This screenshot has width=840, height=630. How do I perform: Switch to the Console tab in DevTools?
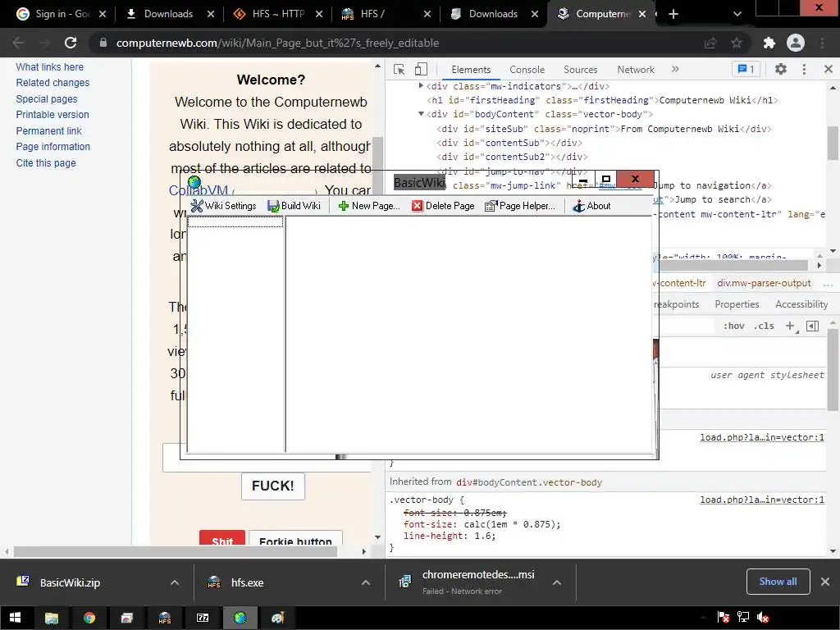pyautogui.click(x=527, y=70)
